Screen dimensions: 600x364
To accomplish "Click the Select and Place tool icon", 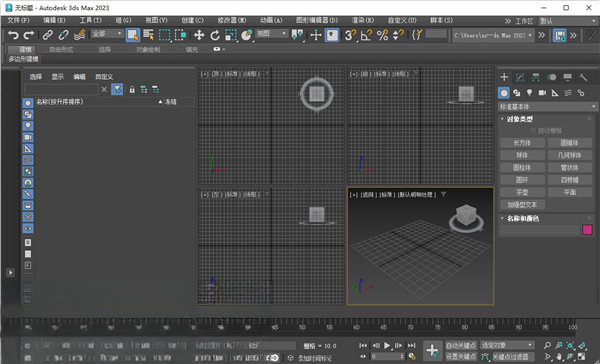I will 247,35.
